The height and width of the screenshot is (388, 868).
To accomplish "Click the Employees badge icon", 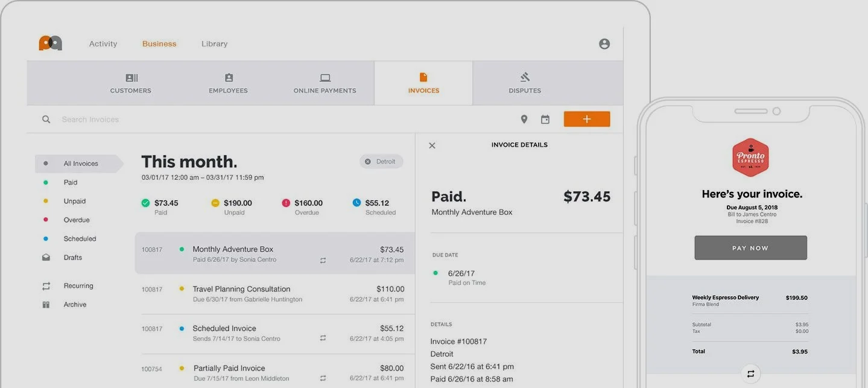I will pos(229,78).
